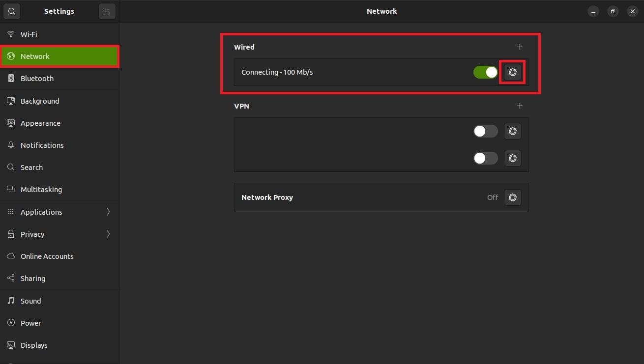Expand the Applications submenu chevron
The image size is (644, 364).
point(108,212)
